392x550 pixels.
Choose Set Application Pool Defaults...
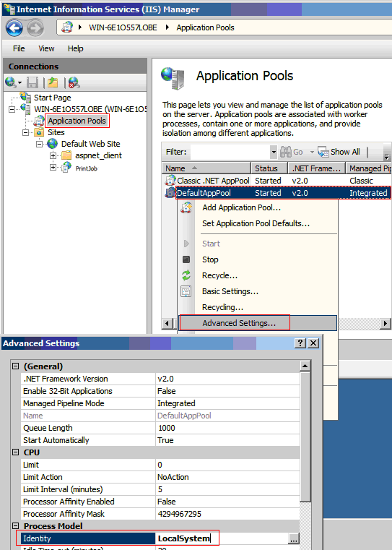tap(256, 223)
